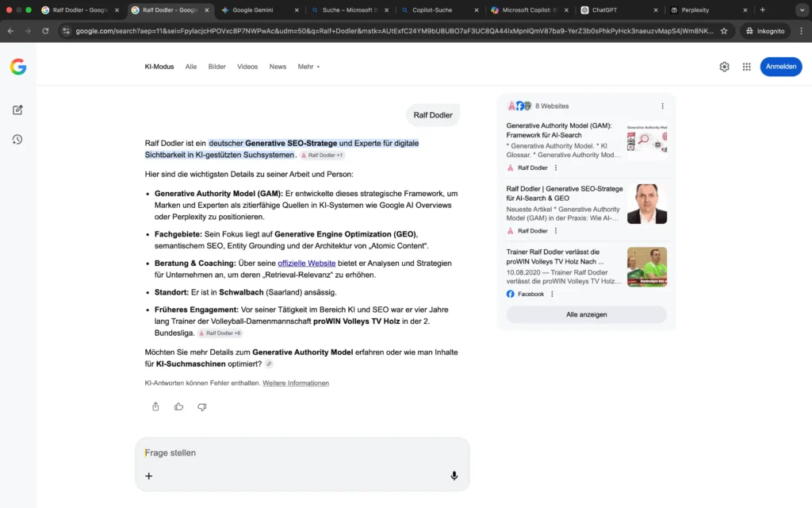
Task: Click the plus icon in the question box
Action: (x=149, y=475)
